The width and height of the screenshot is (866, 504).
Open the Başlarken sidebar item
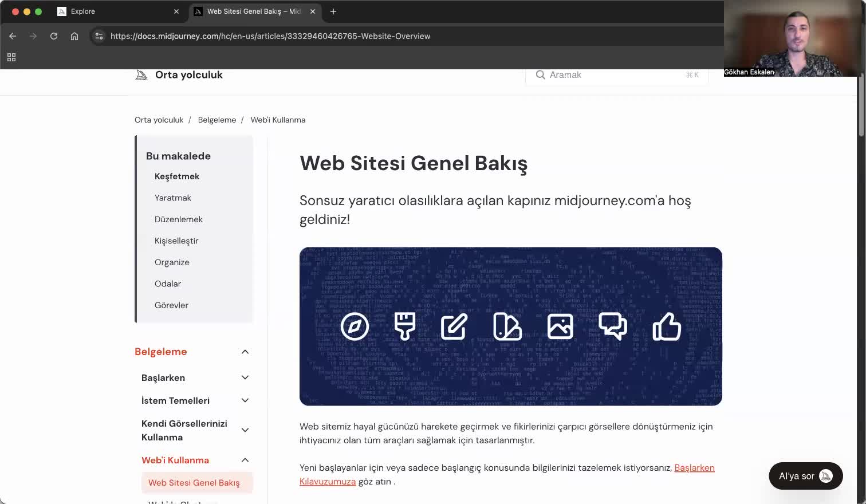pos(163,378)
